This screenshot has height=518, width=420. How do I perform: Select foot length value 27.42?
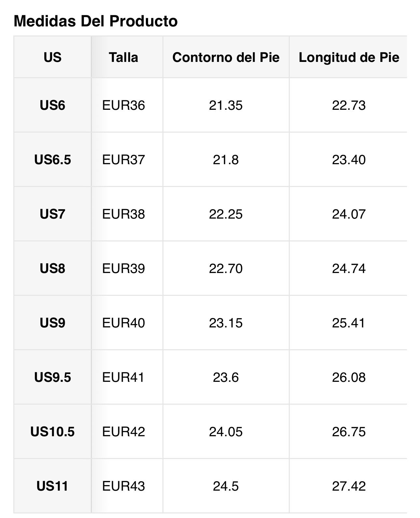[349, 486]
